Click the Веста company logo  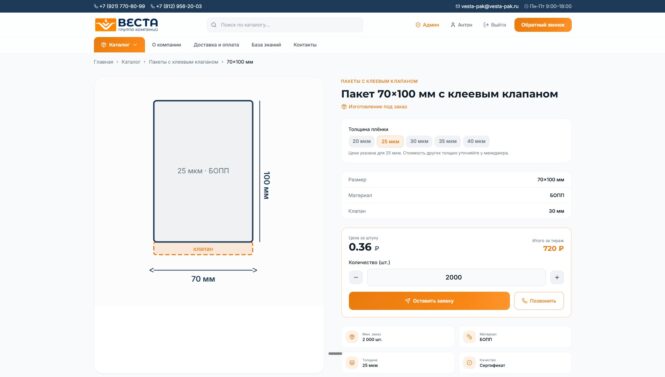[x=126, y=25]
